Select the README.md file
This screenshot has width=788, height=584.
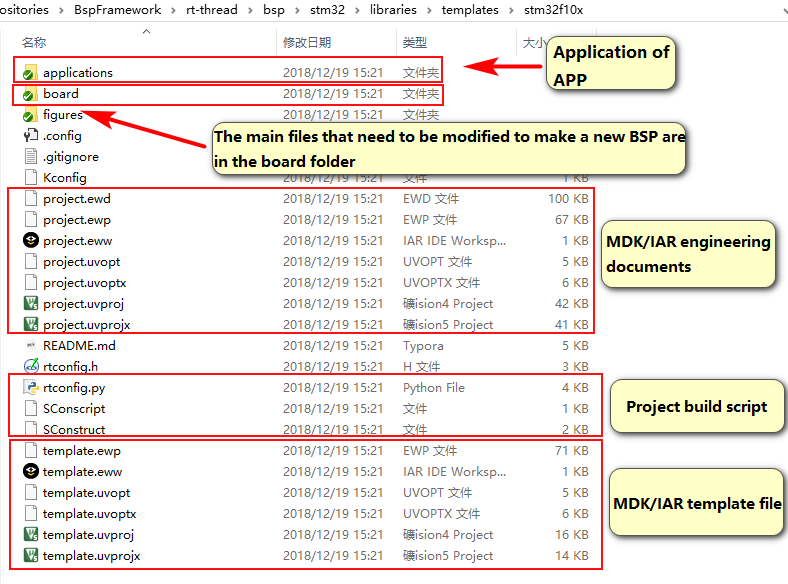coord(79,346)
